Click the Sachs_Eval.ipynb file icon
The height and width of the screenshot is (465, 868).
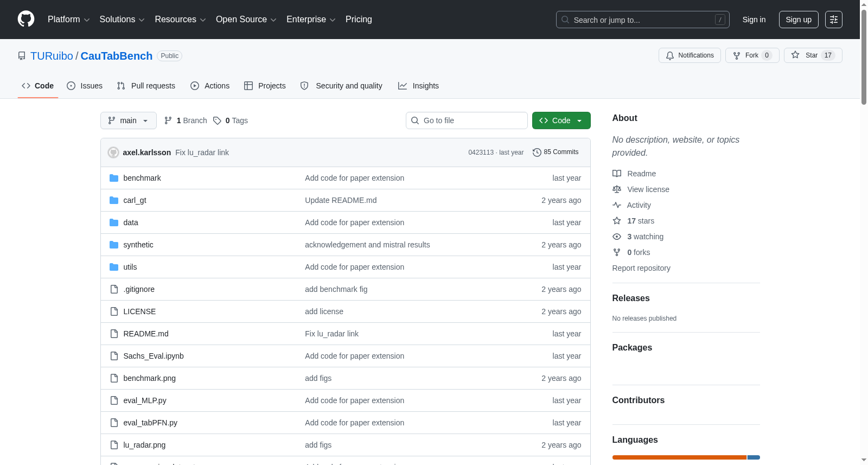tap(114, 356)
